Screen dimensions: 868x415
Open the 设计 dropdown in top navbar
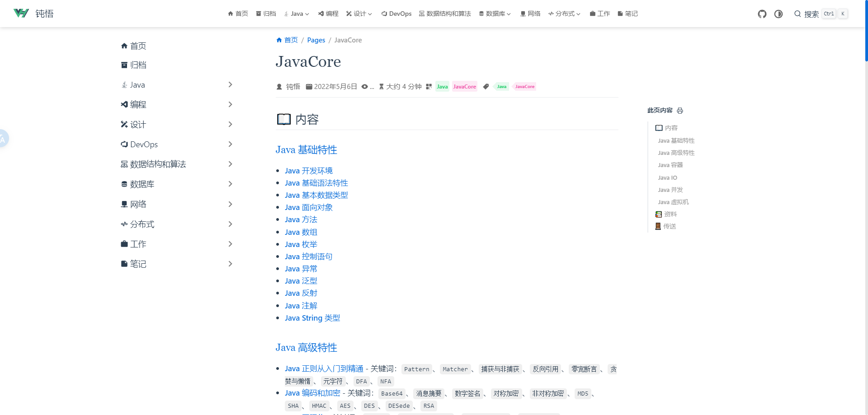[x=359, y=14]
